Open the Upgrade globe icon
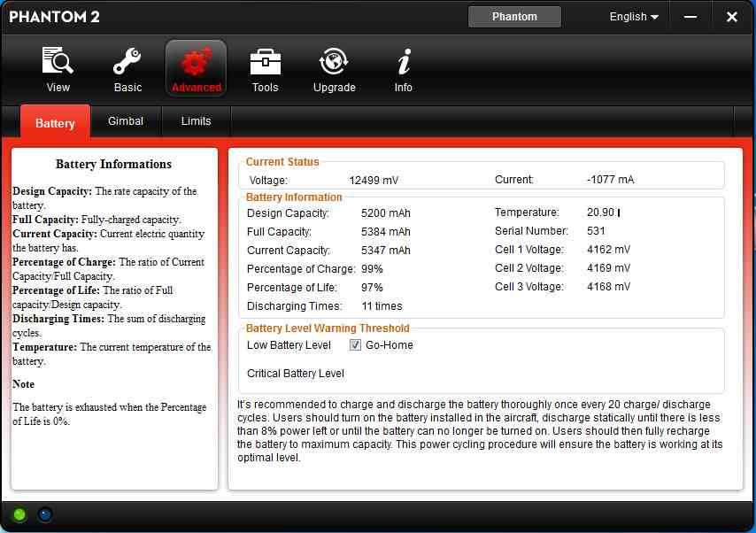Image resolution: width=756 pixels, height=533 pixels. coord(334,62)
